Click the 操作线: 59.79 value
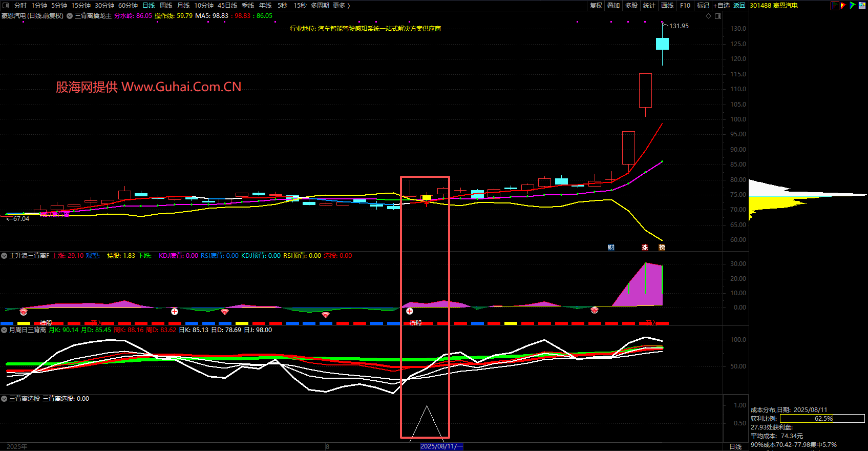Screen dimensions: 868x451 pos(174,16)
